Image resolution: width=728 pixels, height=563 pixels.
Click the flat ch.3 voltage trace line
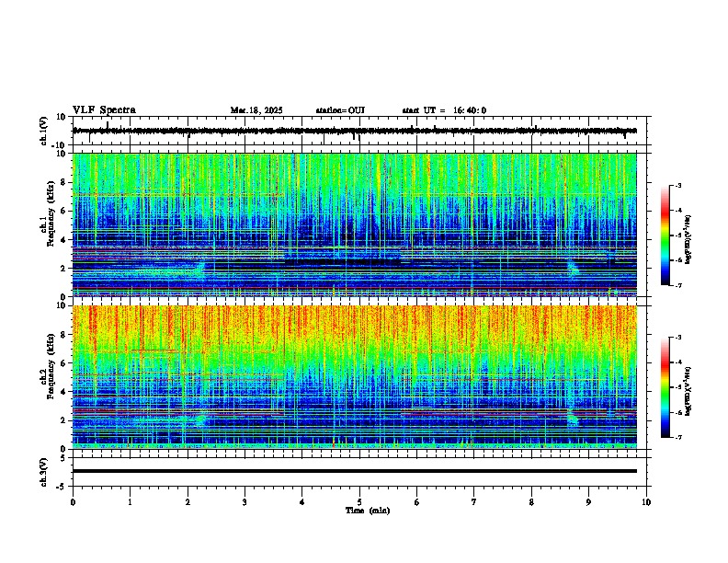355,471
